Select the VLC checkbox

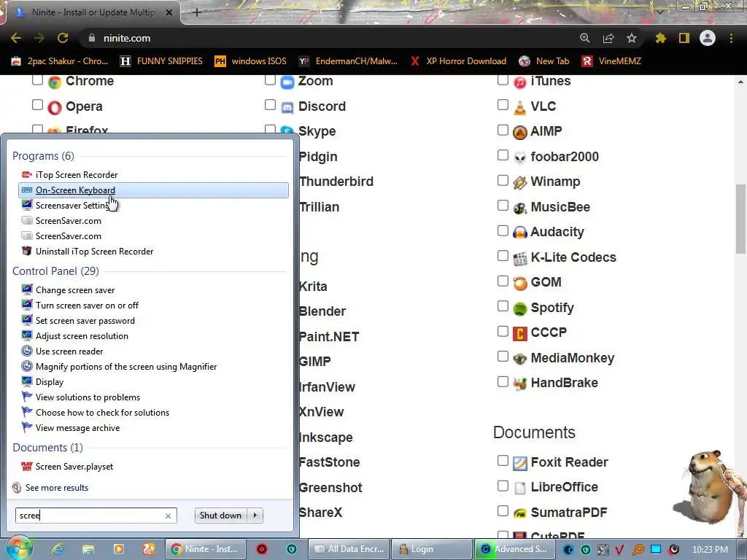pyautogui.click(x=503, y=104)
